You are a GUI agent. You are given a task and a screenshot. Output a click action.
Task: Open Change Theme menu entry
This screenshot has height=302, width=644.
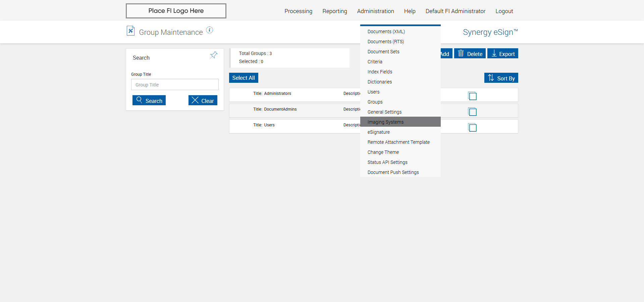coord(383,152)
